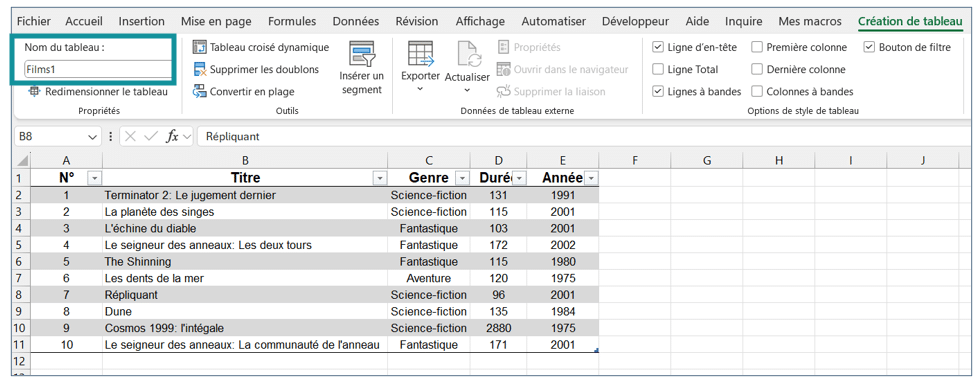Open the Automatiser tab
This screenshot has width=980, height=382.
tap(554, 21)
